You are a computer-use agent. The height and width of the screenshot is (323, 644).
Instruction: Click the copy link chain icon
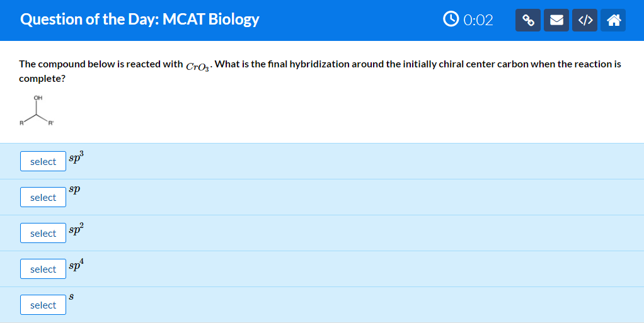(x=528, y=20)
